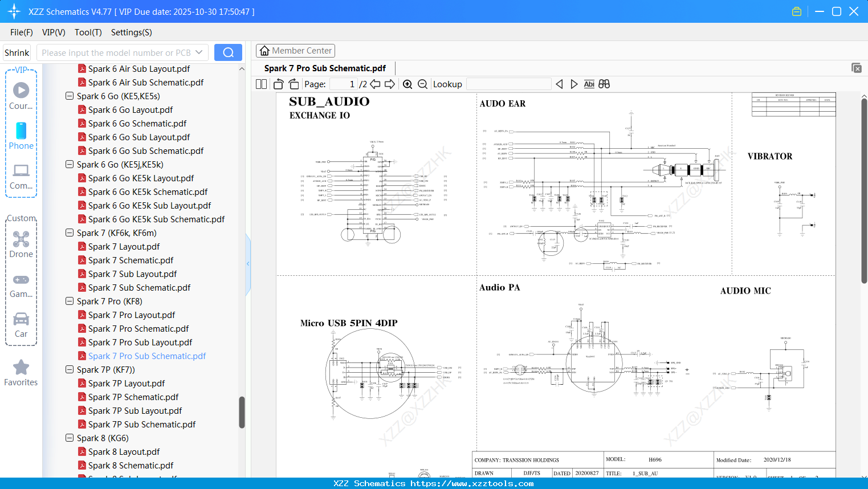Zoom in on the schematic page
Image resolution: width=868 pixels, height=489 pixels.
point(407,84)
